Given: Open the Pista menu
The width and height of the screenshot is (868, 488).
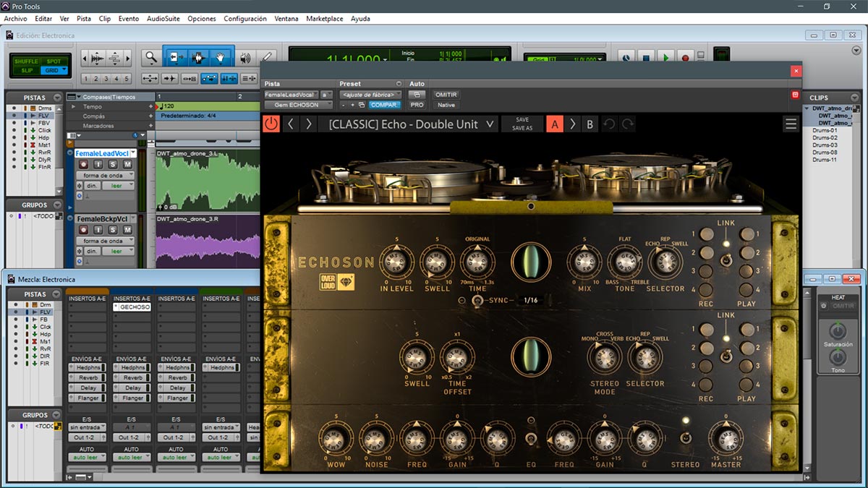Looking at the screenshot, I should click(x=84, y=19).
